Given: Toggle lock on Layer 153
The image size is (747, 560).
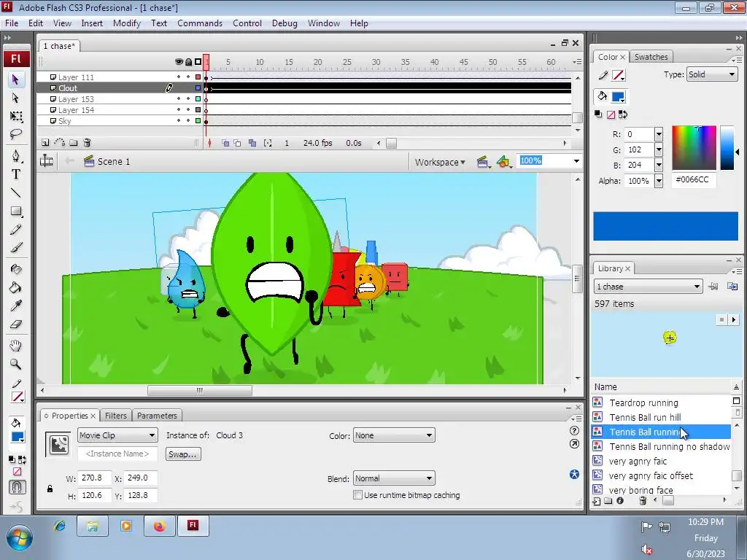Looking at the screenshot, I should [188, 98].
